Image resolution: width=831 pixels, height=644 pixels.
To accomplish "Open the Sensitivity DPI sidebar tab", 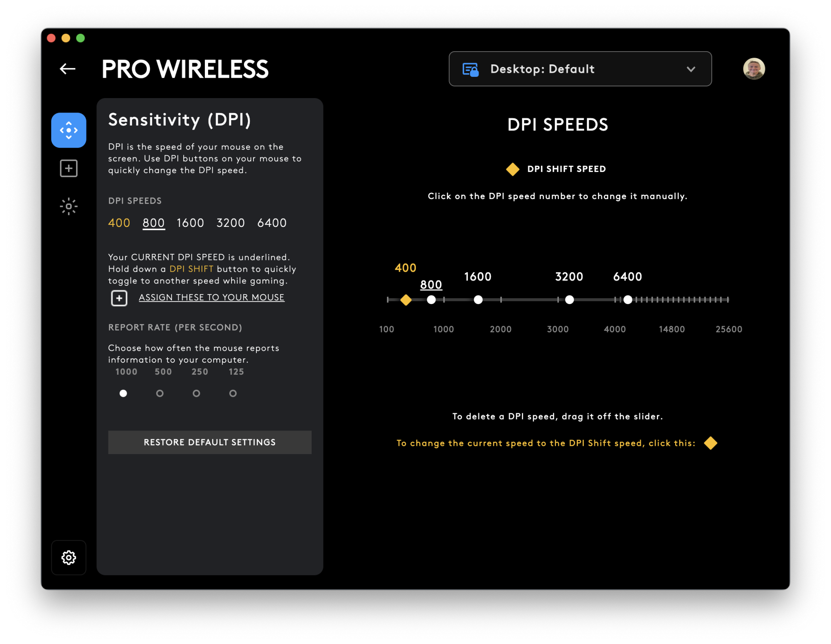I will point(69,130).
